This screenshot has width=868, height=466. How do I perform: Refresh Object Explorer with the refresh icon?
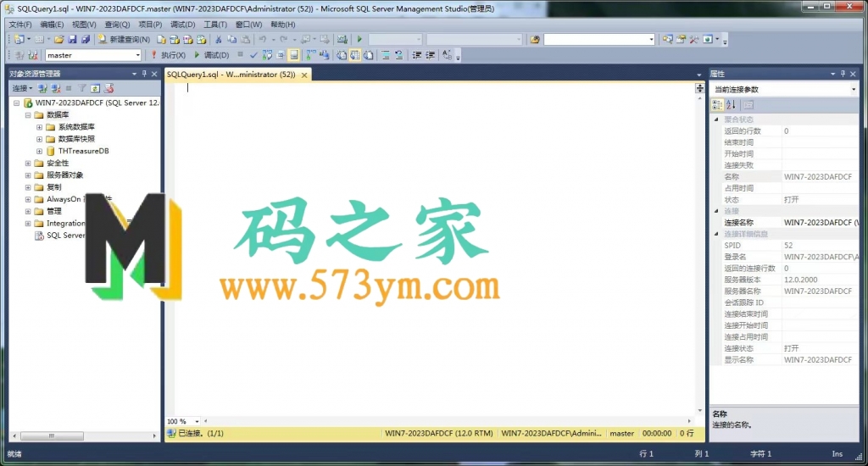pos(95,89)
